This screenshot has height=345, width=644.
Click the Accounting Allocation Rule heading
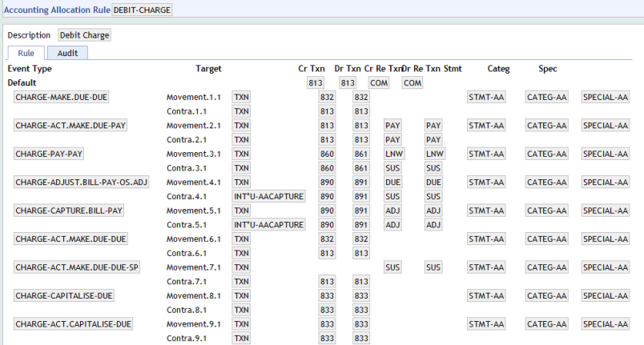[54, 9]
